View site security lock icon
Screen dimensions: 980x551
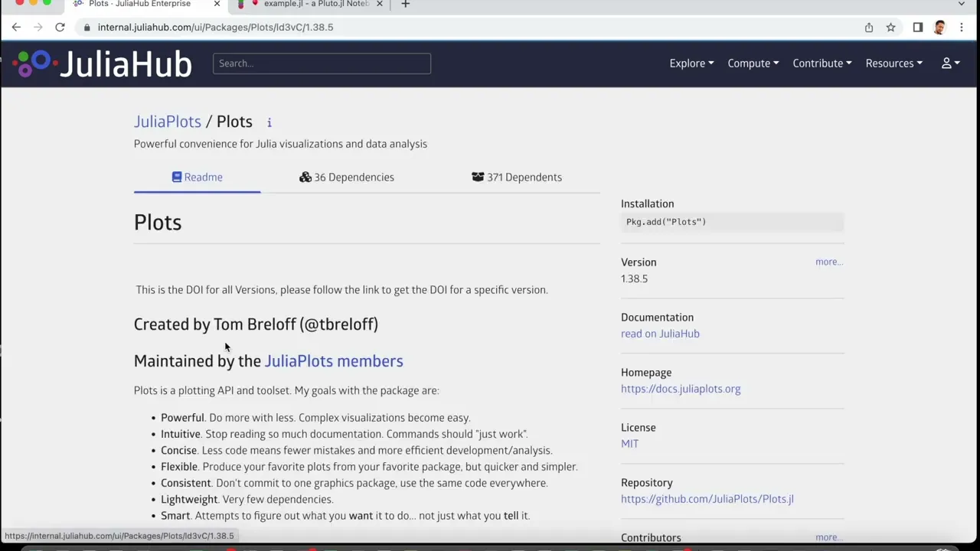(87, 27)
